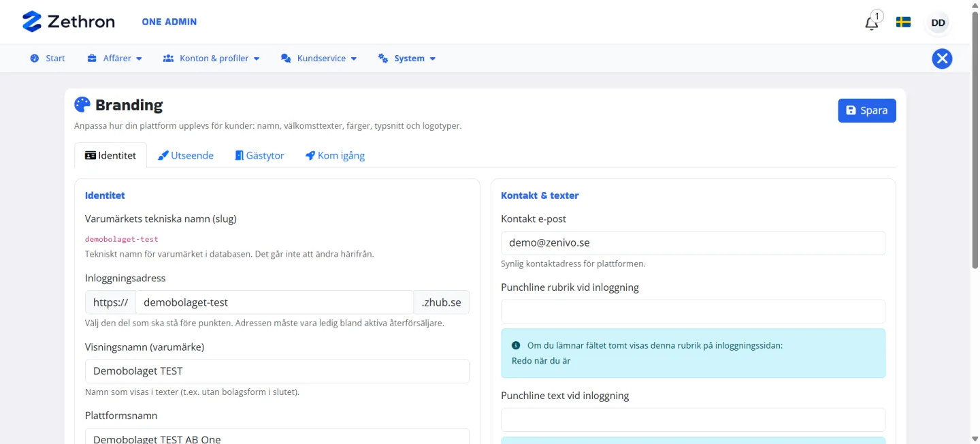Open the notifications bell

tap(871, 23)
